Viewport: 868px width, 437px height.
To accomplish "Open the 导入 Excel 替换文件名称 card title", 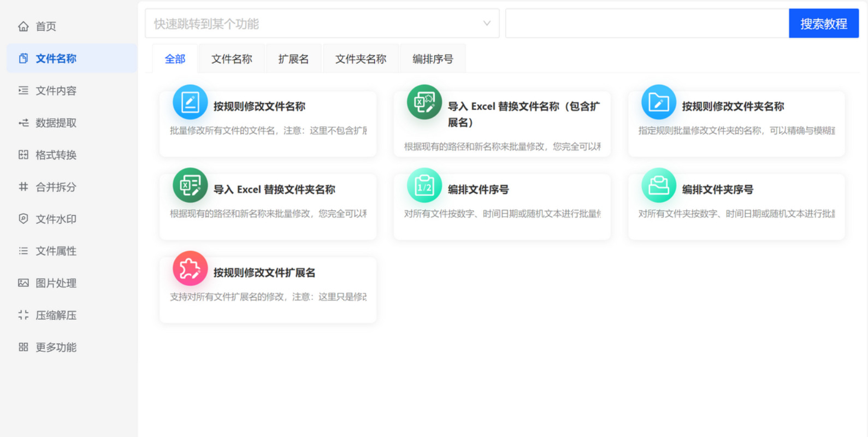I will (524, 114).
